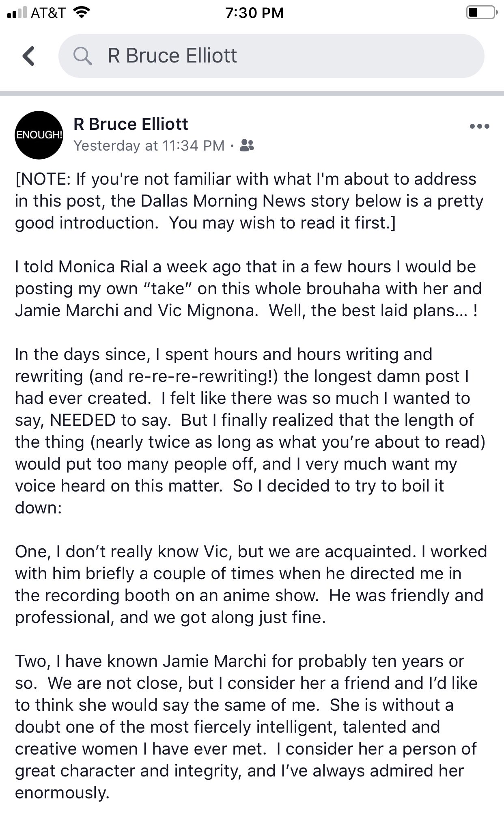Go back using the left arrow
The height and width of the screenshot is (813, 504).
(x=28, y=56)
